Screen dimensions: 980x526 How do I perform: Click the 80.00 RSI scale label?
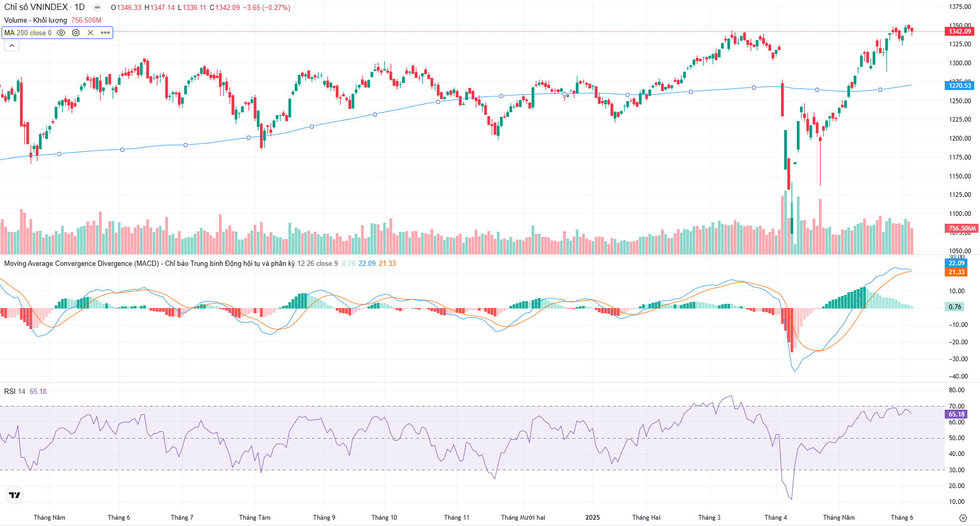[957, 390]
